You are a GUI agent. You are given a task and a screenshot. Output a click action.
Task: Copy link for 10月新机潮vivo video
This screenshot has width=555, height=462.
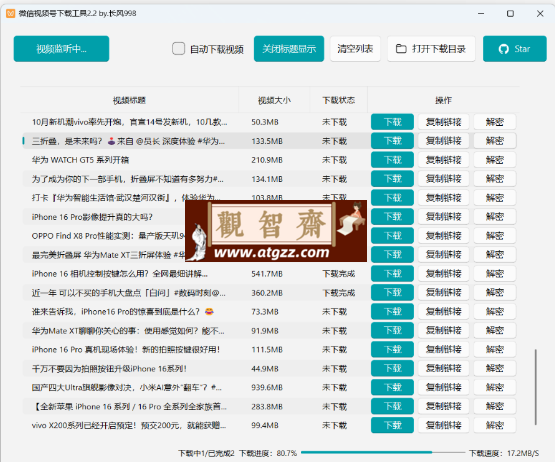coord(444,122)
